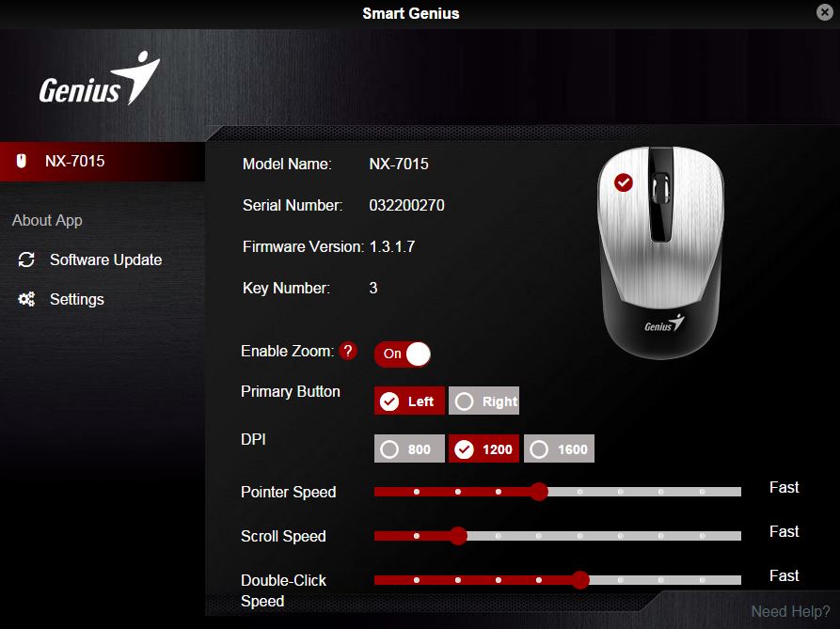Open Settings page
The width and height of the screenshot is (840, 629).
pos(76,299)
